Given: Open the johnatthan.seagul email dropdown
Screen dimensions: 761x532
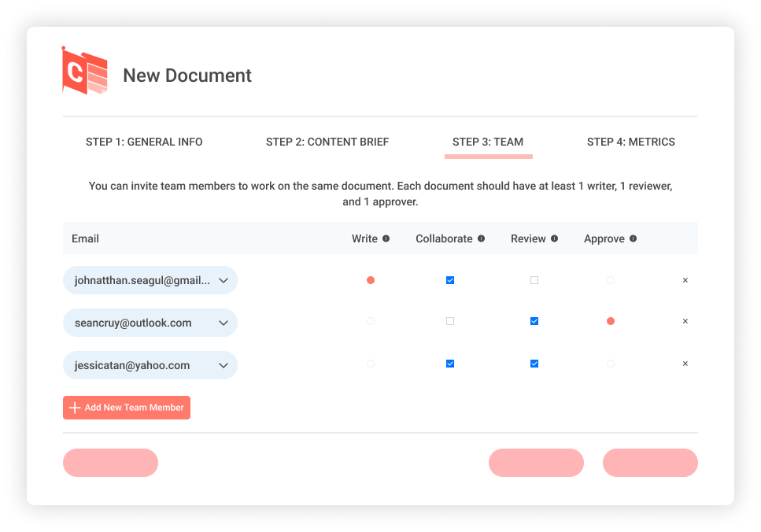Looking at the screenshot, I should (223, 280).
